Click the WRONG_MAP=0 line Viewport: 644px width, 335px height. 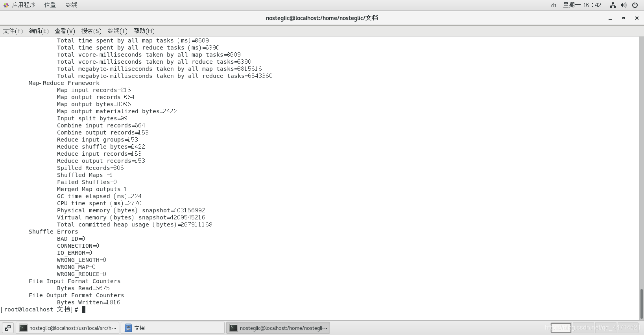[76, 267]
